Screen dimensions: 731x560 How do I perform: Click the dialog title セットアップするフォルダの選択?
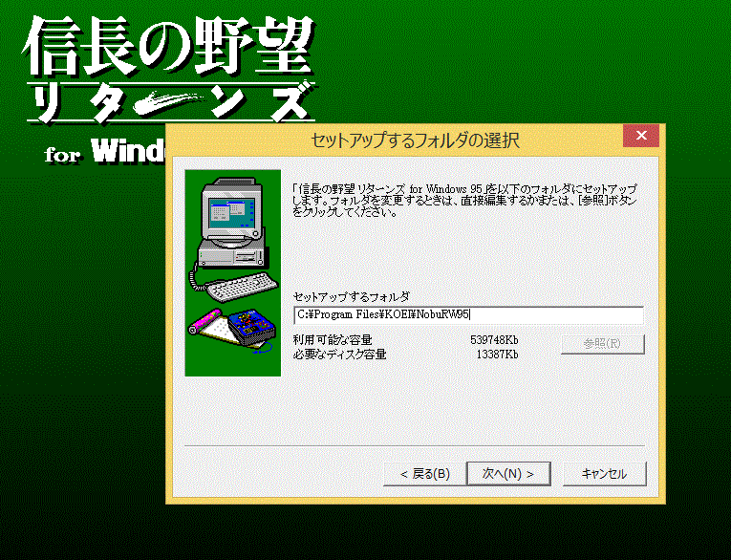point(415,140)
